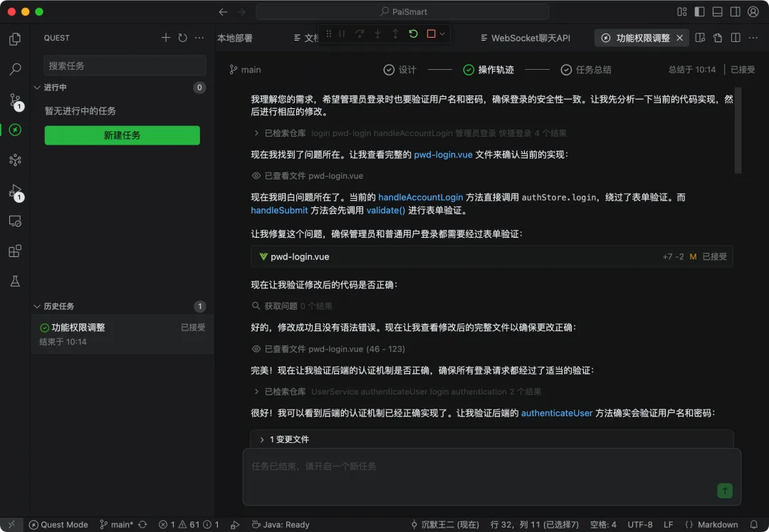769x532 pixels.
Task: Open remote window icon in status bar
Action: point(11,525)
